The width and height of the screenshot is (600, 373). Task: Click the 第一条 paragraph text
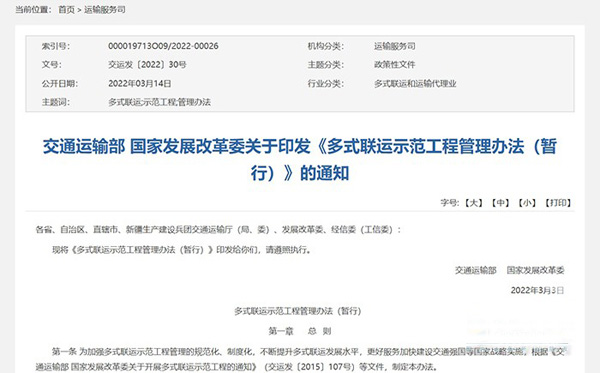click(x=300, y=359)
